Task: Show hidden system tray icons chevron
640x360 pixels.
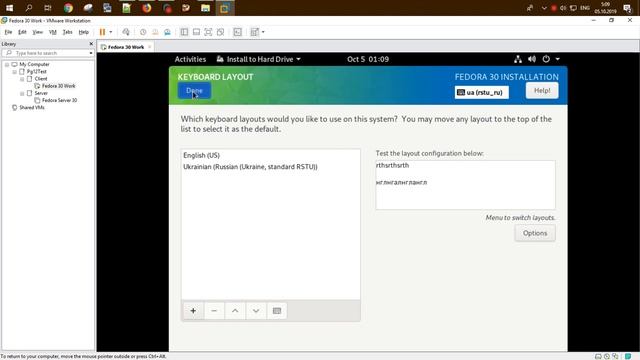Action: (544, 8)
